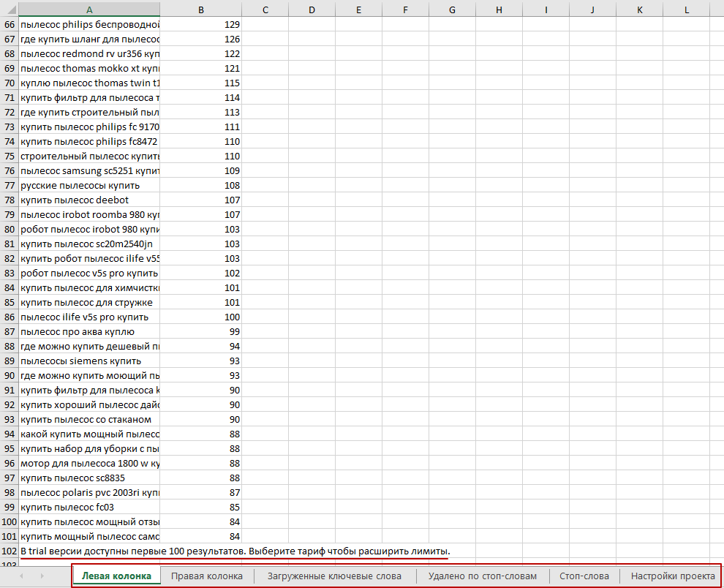Click cell 'купить пылесос мощный отзы'
This screenshot has height=588, width=724.
[x=89, y=522]
